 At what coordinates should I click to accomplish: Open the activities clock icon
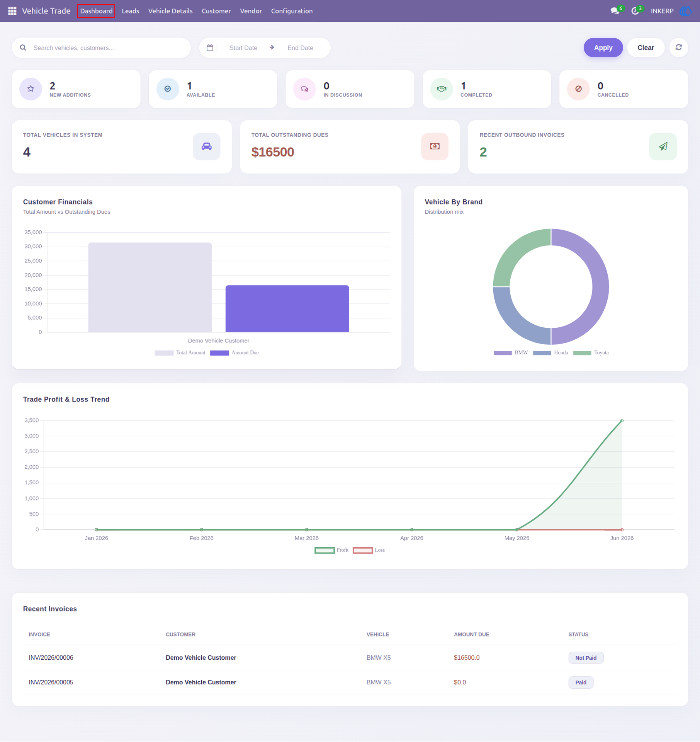635,11
